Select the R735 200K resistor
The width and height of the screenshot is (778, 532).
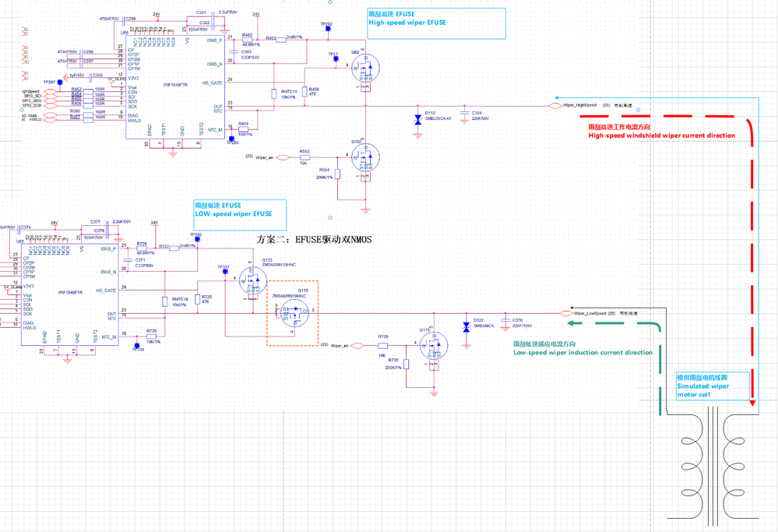point(406,365)
